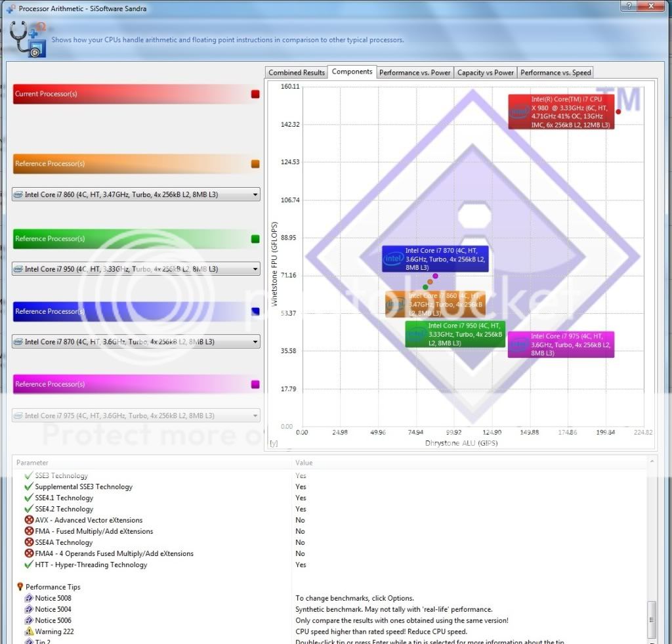Select the Components tab
This screenshot has width=672, height=644.
pos(352,72)
